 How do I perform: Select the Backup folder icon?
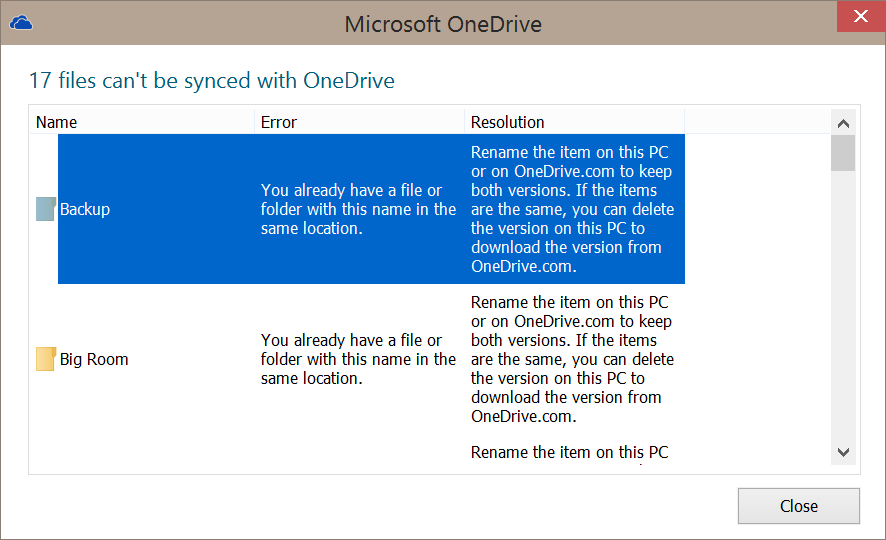click(x=46, y=209)
